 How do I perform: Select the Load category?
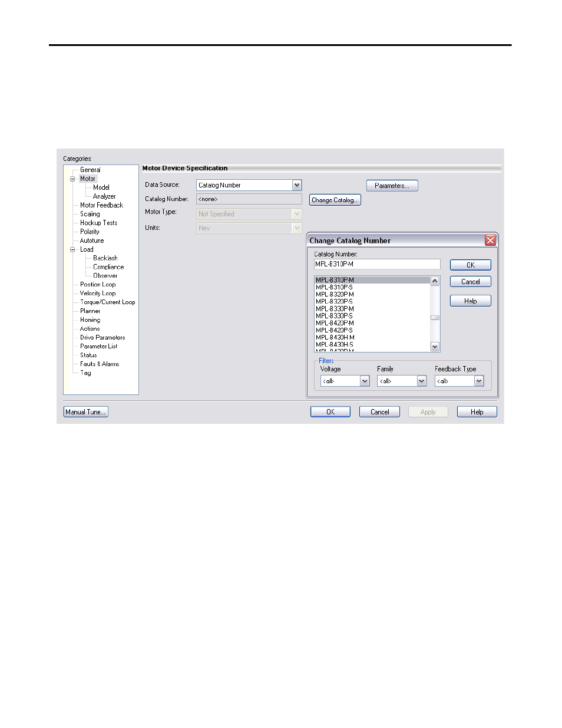[x=87, y=249]
